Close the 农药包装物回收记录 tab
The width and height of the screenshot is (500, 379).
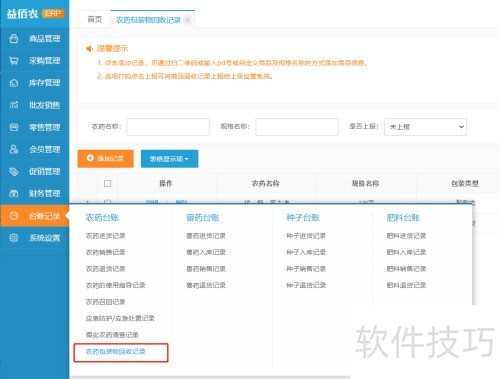click(x=188, y=20)
